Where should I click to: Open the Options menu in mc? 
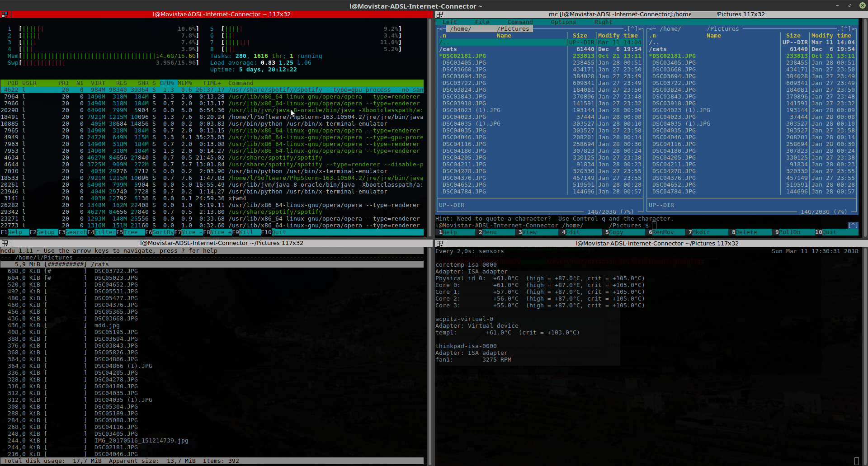click(x=563, y=22)
